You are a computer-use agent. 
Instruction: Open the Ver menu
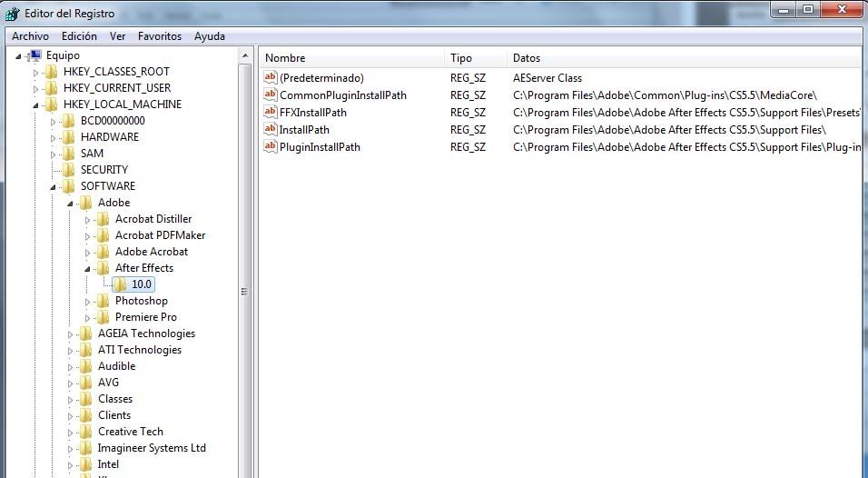(117, 36)
